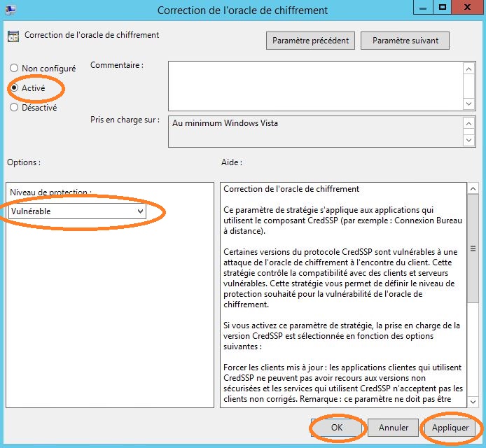Choose the Désactivé radio option
The width and height of the screenshot is (486, 448).
[14, 108]
